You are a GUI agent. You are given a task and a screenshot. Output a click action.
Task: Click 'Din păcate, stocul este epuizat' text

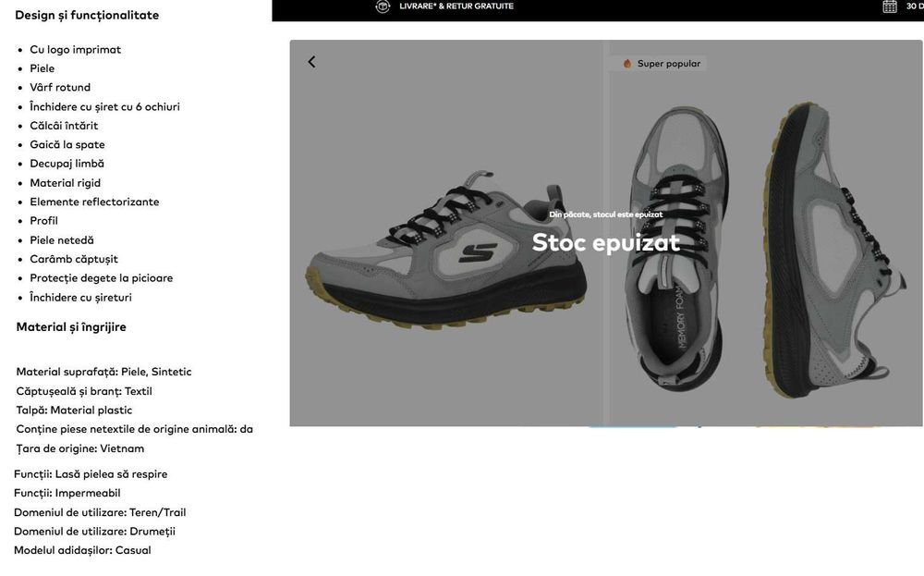tap(606, 214)
